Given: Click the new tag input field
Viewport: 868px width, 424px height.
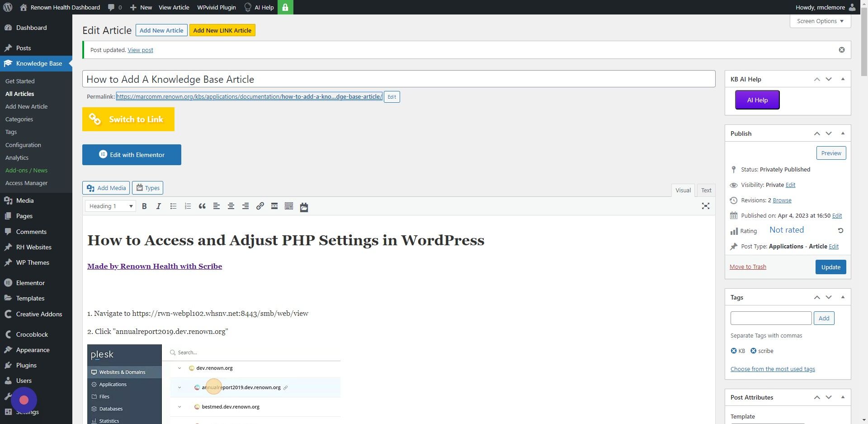Looking at the screenshot, I should (x=771, y=318).
